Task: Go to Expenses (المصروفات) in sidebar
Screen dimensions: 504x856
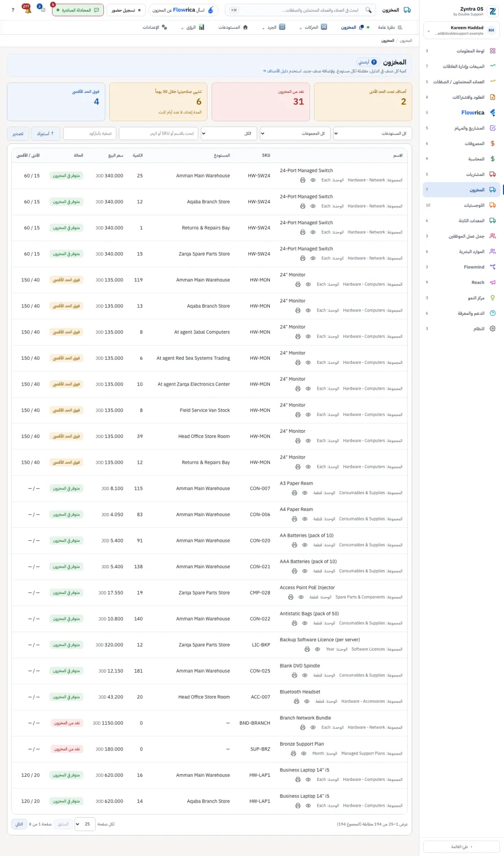Action: (462, 143)
